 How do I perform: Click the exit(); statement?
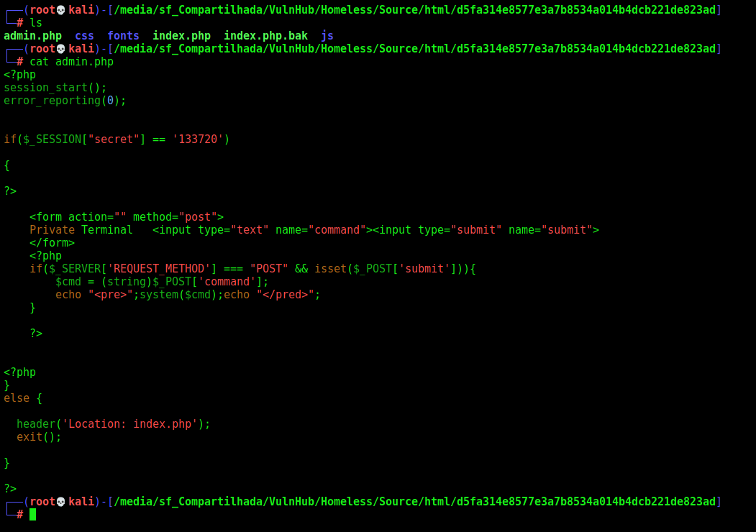pyautogui.click(x=39, y=437)
